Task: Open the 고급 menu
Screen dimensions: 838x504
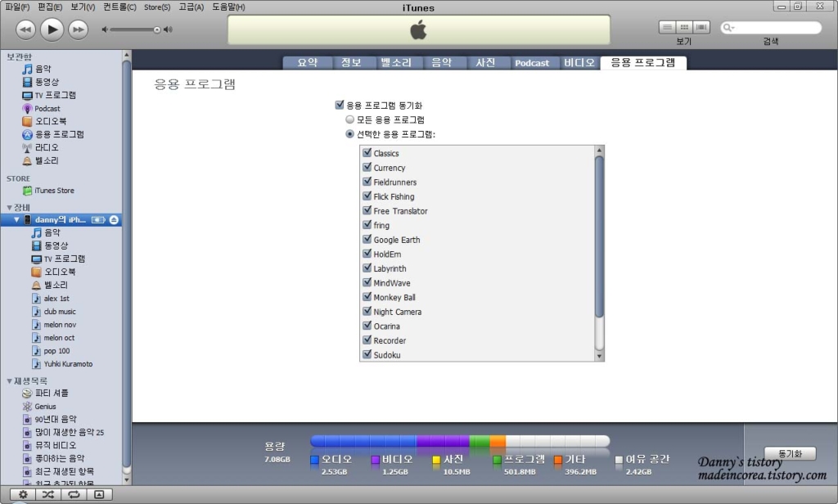Action: click(191, 7)
